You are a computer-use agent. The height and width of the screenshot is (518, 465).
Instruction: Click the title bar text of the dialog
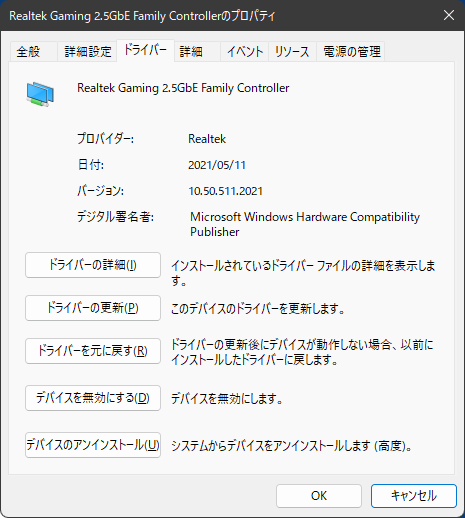coord(142,16)
